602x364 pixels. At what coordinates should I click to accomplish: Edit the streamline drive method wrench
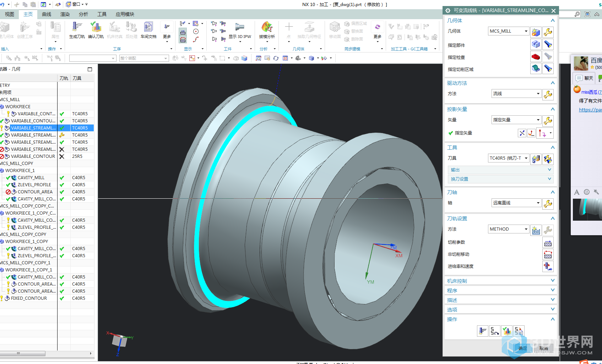[x=548, y=94]
